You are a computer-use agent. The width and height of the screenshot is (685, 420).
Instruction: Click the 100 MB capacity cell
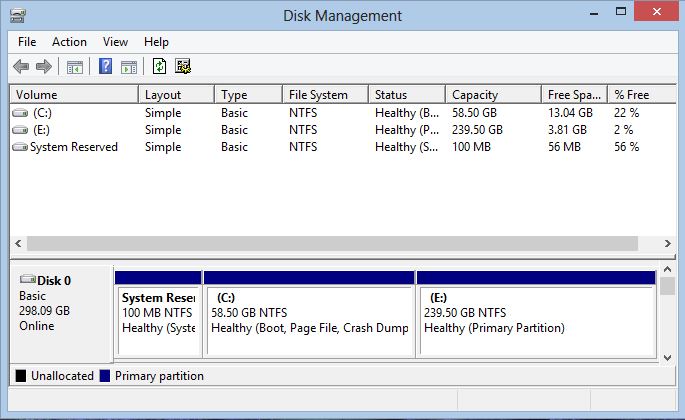click(471, 147)
